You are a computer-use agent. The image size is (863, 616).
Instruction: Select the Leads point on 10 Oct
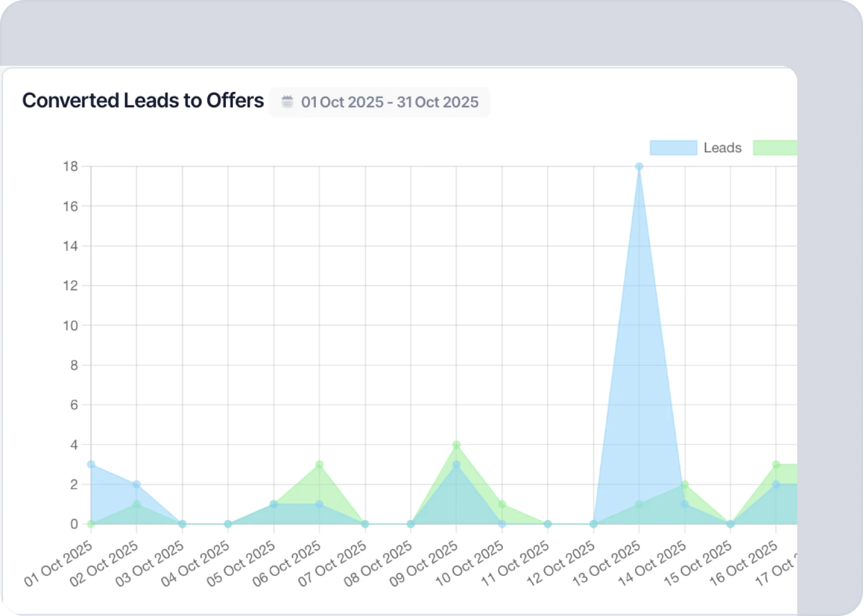502,524
